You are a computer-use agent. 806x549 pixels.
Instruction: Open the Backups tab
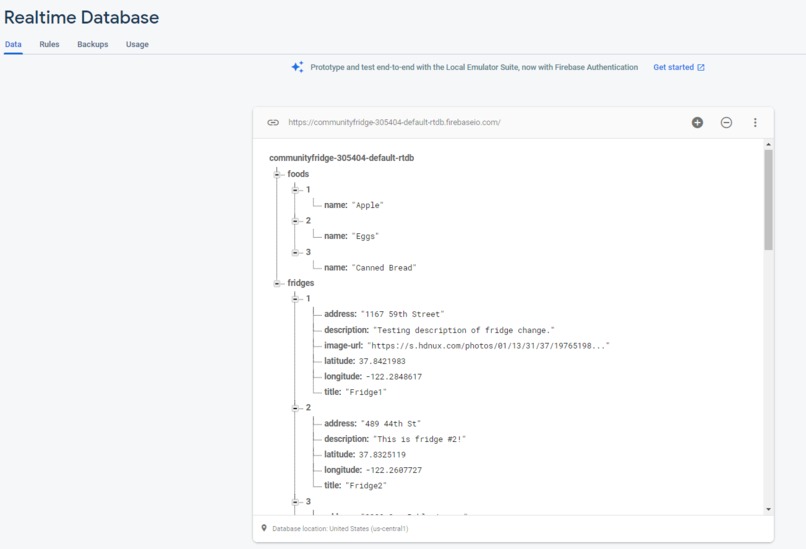click(93, 44)
